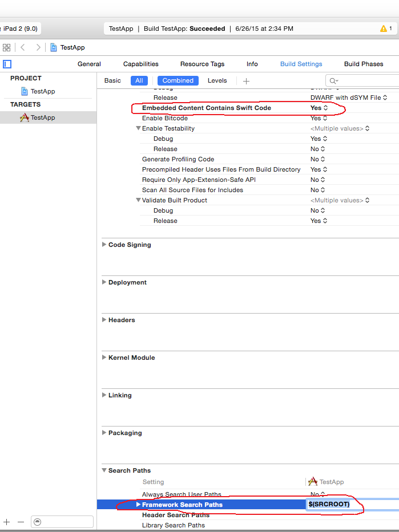Remove target using the minus button
The image size is (399, 532).
(x=21, y=522)
